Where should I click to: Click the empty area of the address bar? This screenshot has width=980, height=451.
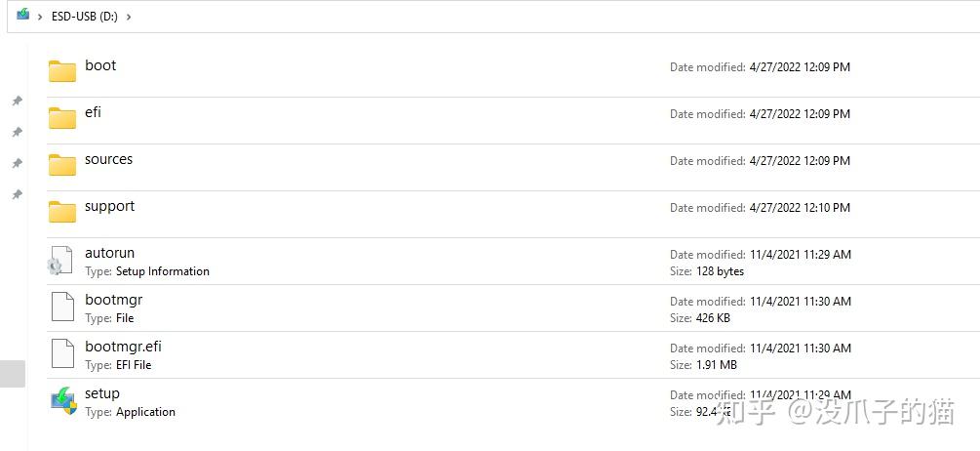546,17
